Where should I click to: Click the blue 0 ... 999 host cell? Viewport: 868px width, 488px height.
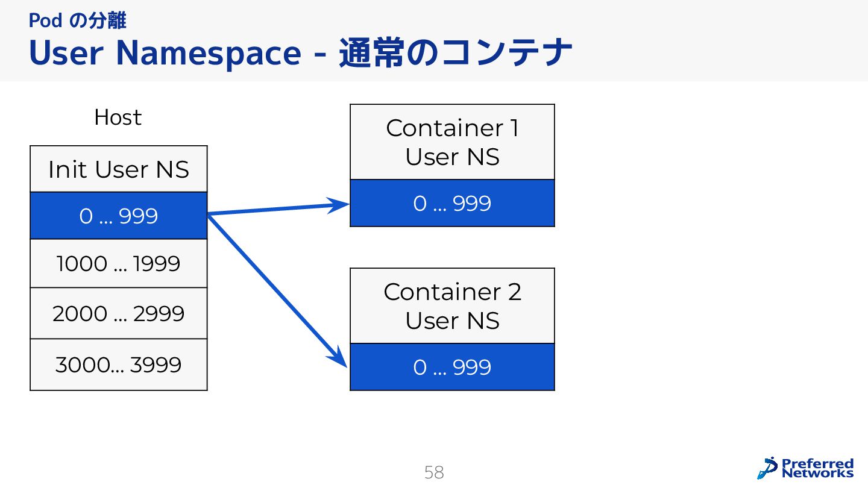[119, 216]
